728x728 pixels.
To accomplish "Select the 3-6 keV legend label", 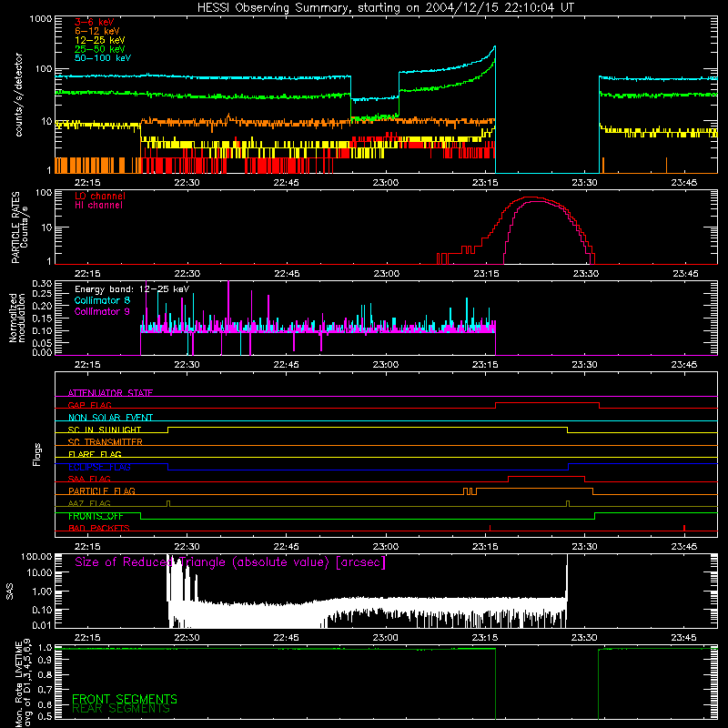I will click(x=94, y=22).
